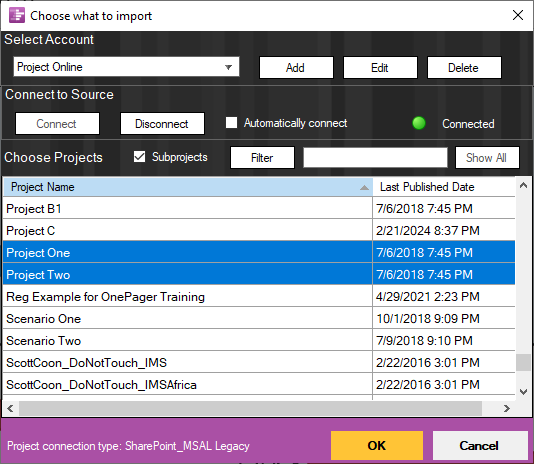Click the Add account button
This screenshot has height=464, width=534.
click(296, 67)
